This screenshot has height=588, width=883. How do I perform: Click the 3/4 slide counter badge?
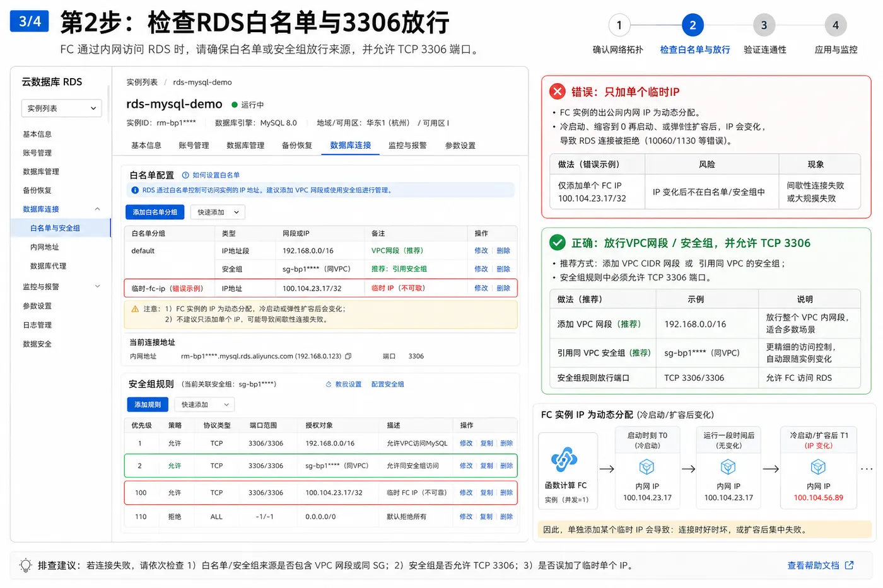(30, 21)
